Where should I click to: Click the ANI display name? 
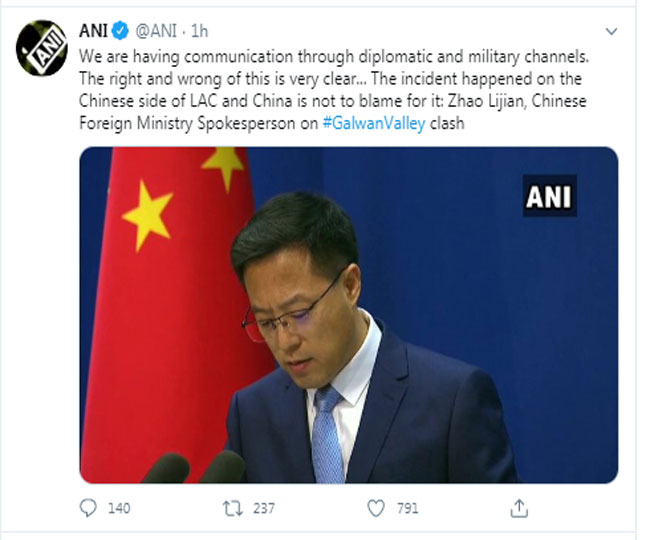93,31
